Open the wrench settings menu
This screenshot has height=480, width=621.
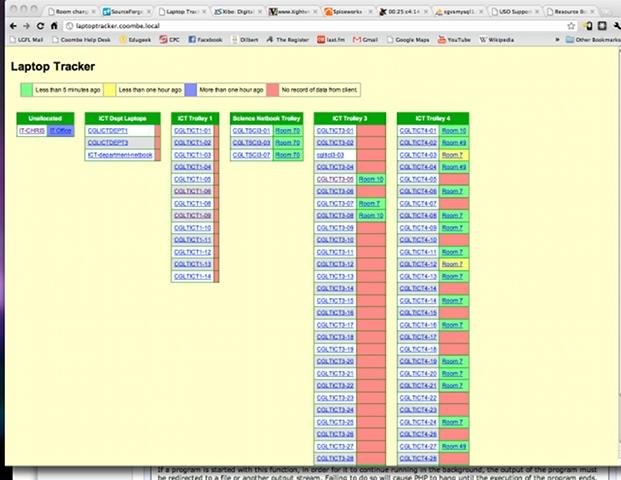pos(617,26)
